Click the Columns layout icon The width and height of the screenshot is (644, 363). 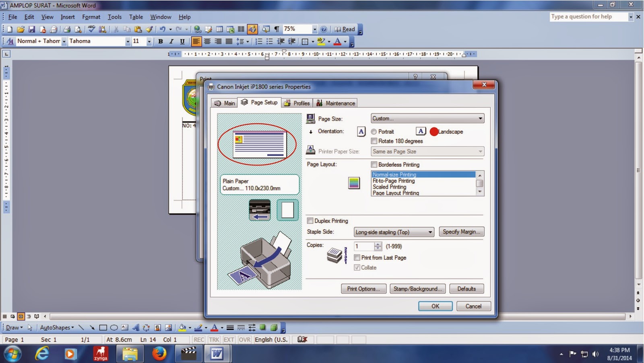pos(241,29)
